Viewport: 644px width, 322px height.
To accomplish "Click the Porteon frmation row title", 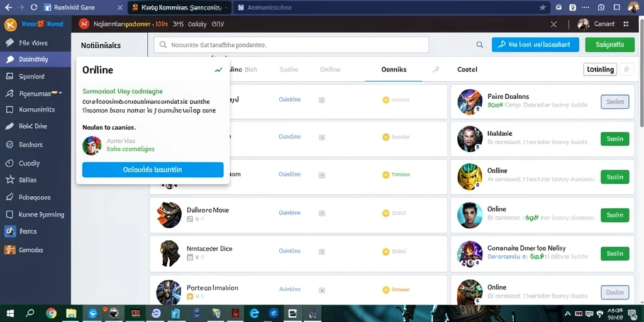I will 213,288.
